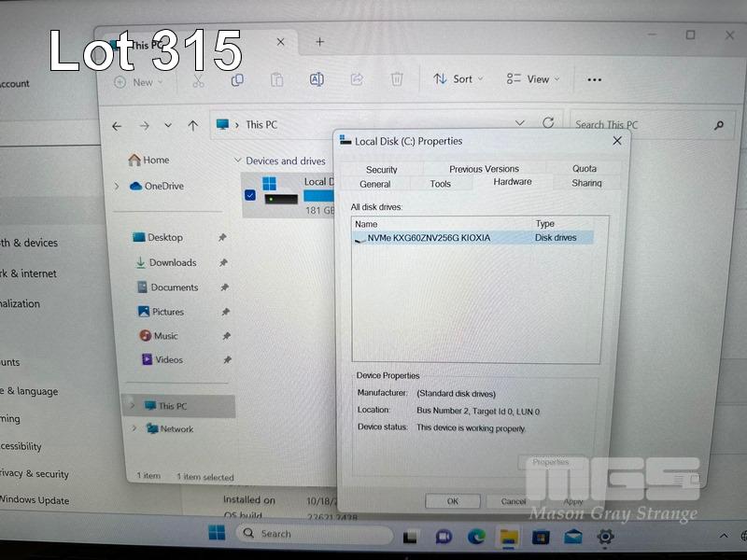Go up one folder level arrow
This screenshot has height=560, width=747.
pyautogui.click(x=192, y=125)
